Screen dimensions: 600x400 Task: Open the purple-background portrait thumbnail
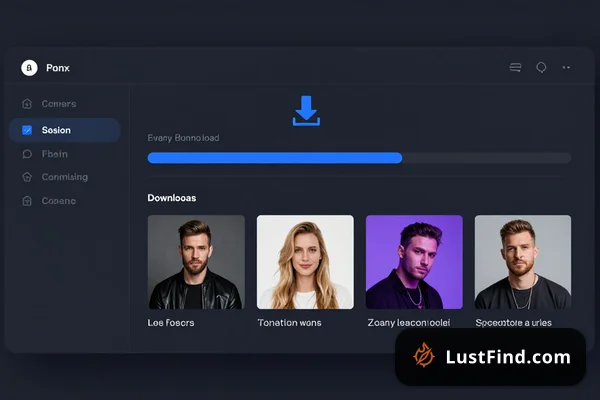tap(414, 262)
